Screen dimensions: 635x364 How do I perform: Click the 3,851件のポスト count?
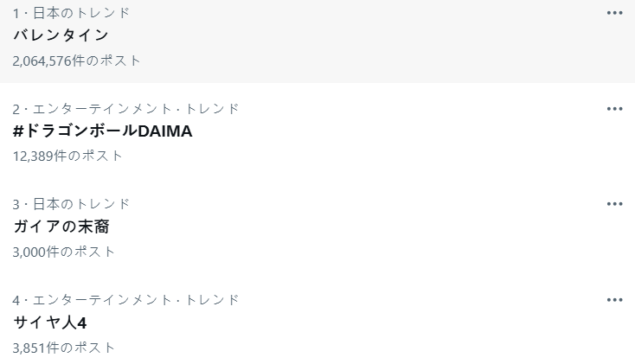pos(64,348)
